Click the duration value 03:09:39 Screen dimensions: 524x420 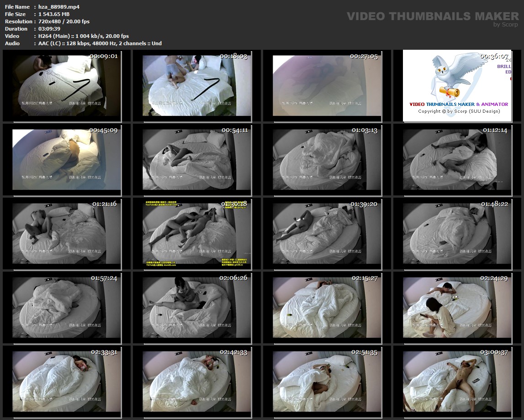pos(49,29)
